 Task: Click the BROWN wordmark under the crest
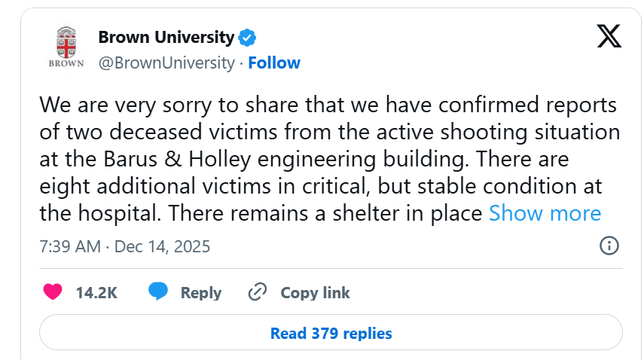pyautogui.click(x=66, y=63)
